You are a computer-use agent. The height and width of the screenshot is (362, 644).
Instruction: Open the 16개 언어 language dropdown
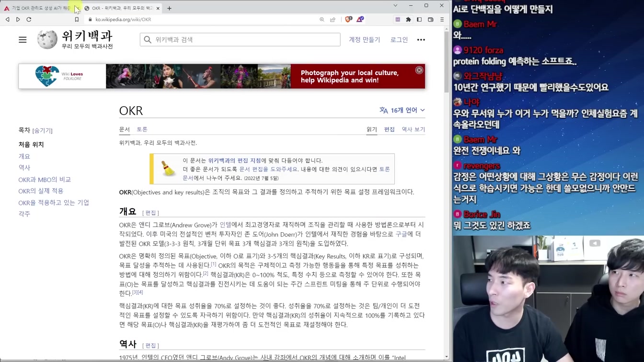[402, 110]
